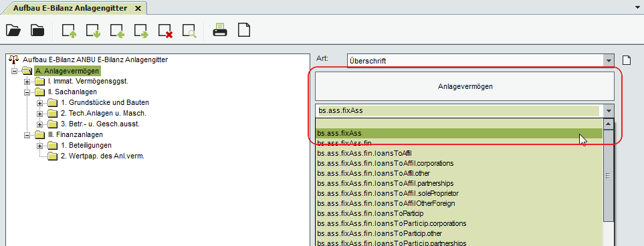Screen dimensions: 644x246
Task: Select the empty first entry in dropdown list
Action: tap(459, 123)
